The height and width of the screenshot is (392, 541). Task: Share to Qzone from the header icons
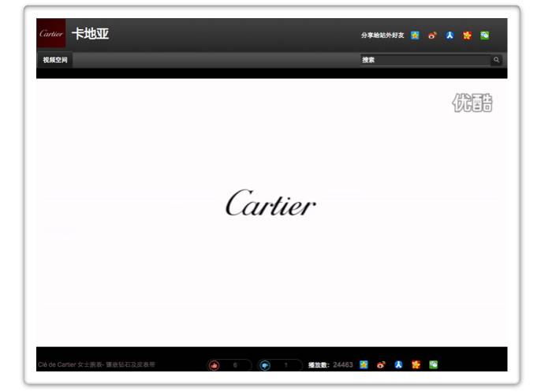pyautogui.click(x=415, y=35)
